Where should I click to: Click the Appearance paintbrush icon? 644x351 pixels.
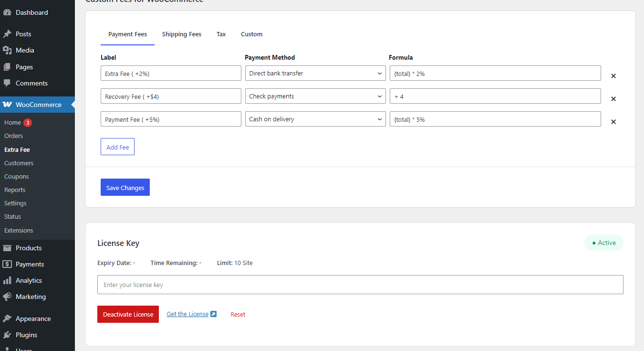pyautogui.click(x=7, y=319)
